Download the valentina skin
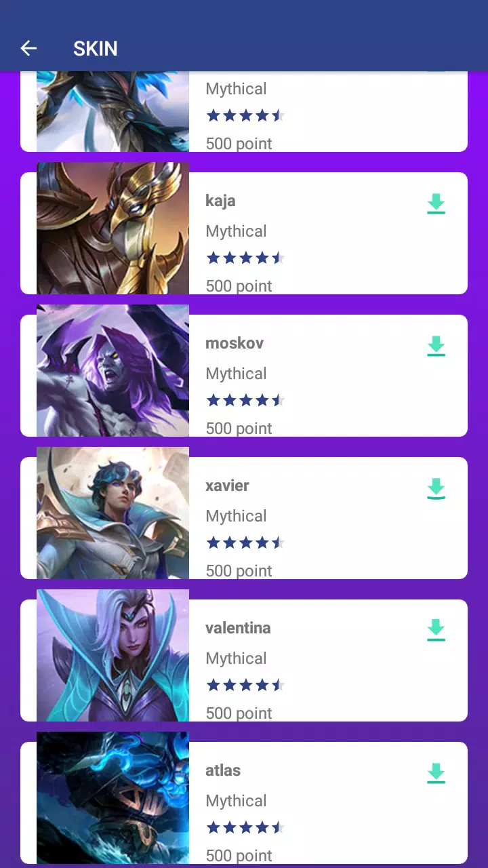This screenshot has width=488, height=868. pyautogui.click(x=436, y=631)
